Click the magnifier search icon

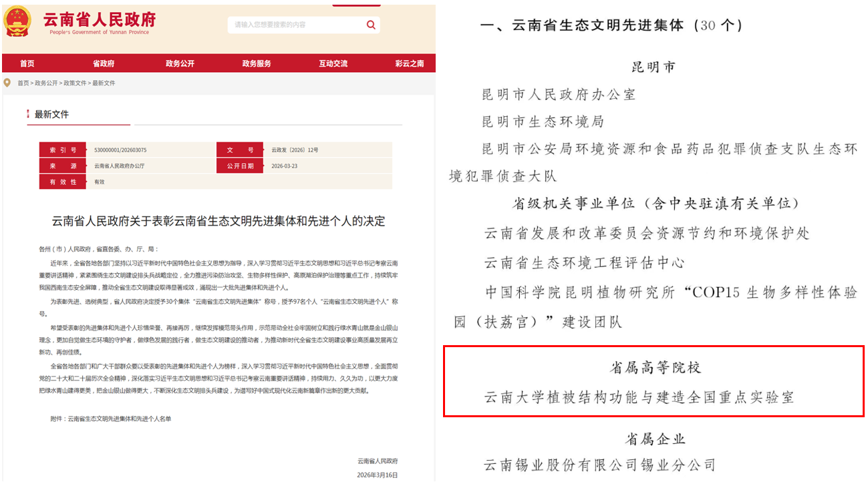pyautogui.click(x=371, y=25)
